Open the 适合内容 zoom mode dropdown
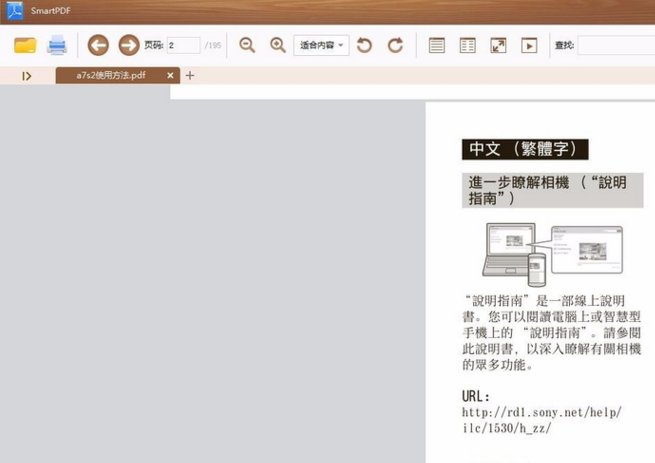Image resolution: width=655 pixels, height=463 pixels. coord(321,45)
